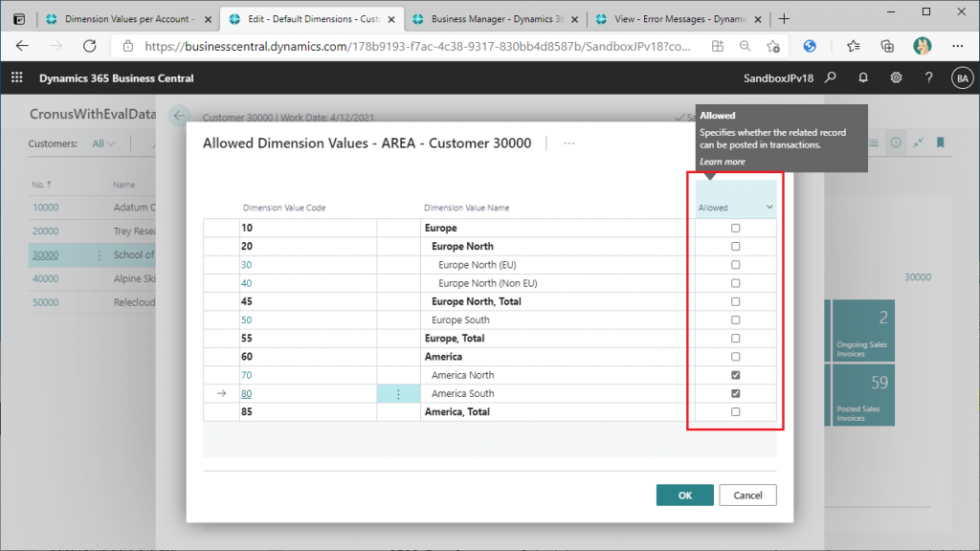Add this page to favorites star icon
Screen dimensions: 980x551
click(x=773, y=46)
